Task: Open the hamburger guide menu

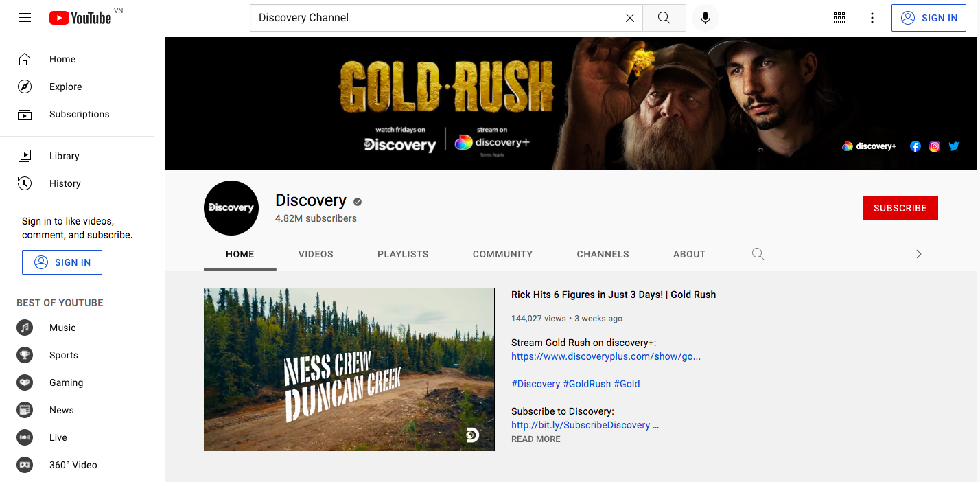Action: (25, 18)
